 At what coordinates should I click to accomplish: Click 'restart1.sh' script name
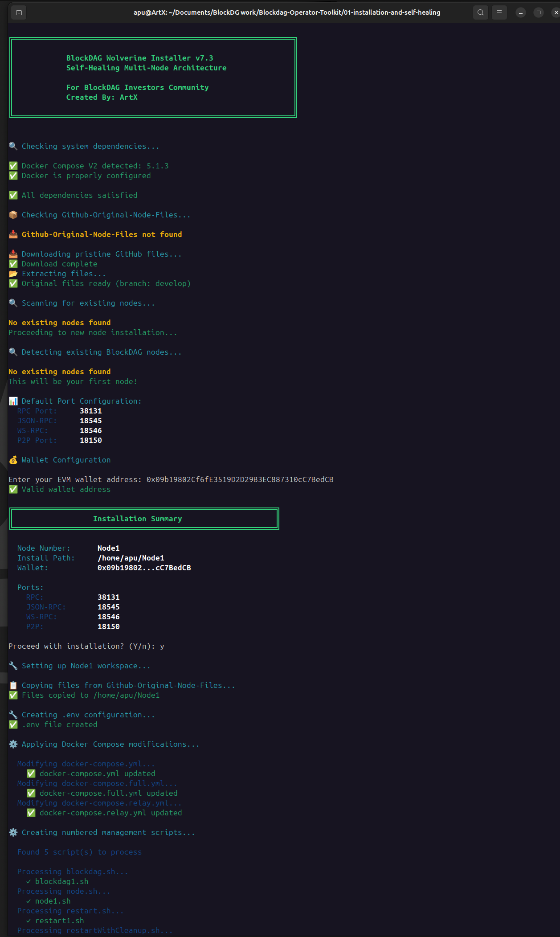[59, 921]
